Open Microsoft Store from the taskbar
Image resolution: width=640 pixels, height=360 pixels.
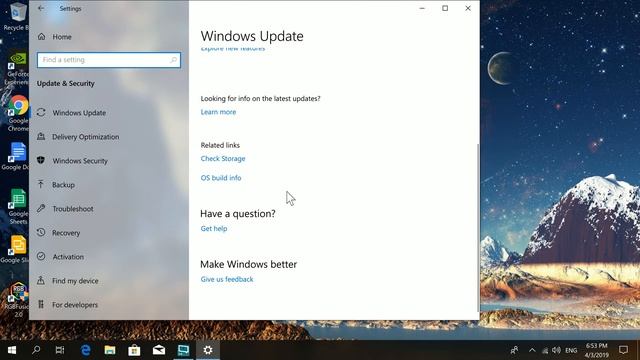[x=134, y=350]
